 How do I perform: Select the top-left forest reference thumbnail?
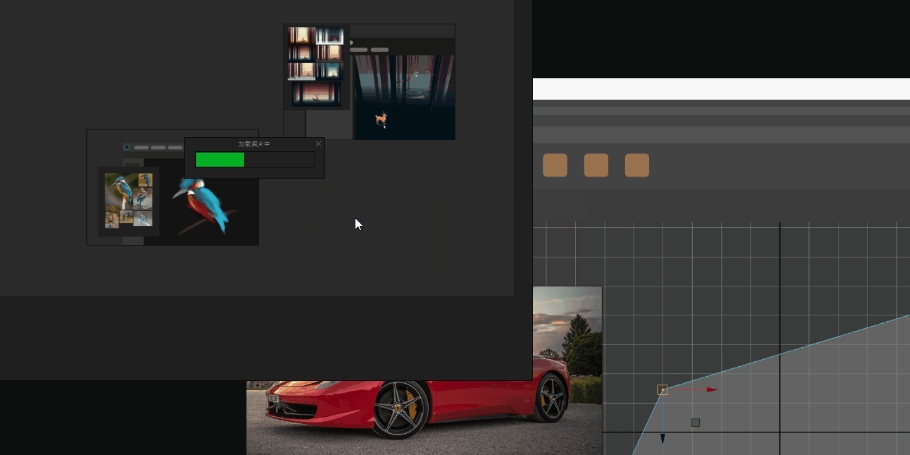[301, 36]
